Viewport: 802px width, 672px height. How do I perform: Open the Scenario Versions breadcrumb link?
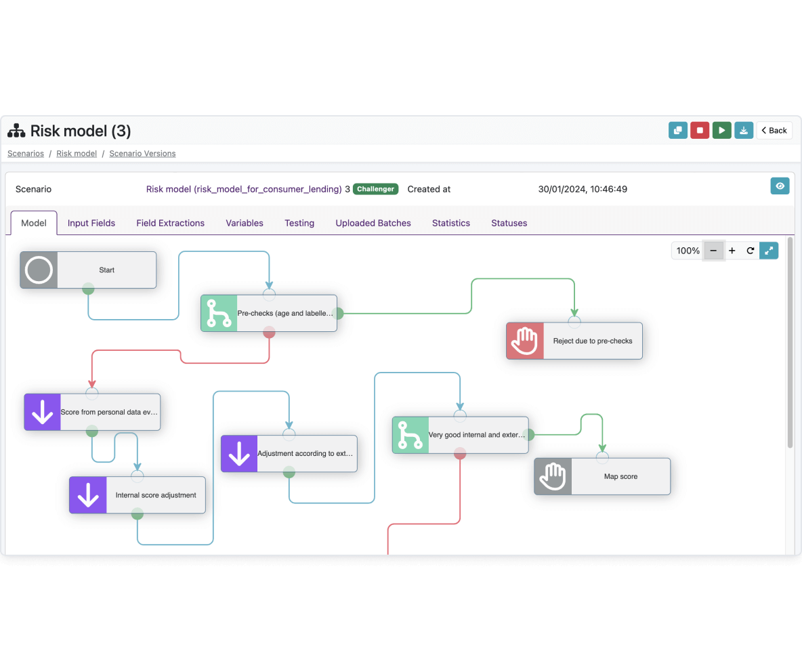click(x=142, y=153)
